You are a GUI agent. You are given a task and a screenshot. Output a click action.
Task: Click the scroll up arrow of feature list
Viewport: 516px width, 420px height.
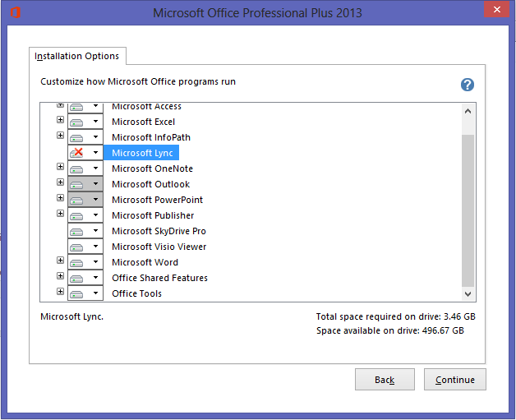pos(468,111)
